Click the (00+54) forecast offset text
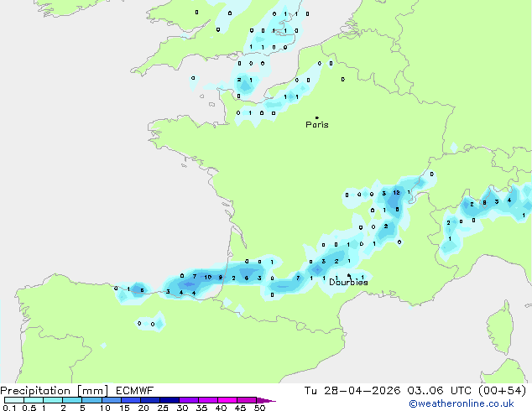532x411 pixels. tap(502, 391)
